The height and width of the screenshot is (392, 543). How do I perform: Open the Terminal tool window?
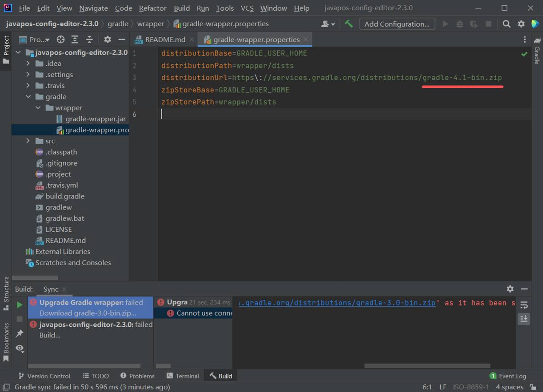point(183,376)
